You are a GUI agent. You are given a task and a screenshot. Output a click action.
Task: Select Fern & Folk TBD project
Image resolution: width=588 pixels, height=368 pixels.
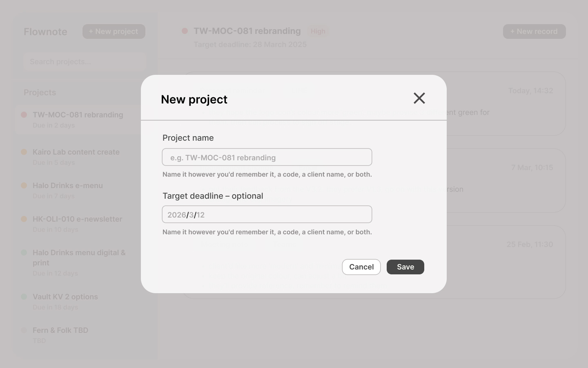point(60,331)
